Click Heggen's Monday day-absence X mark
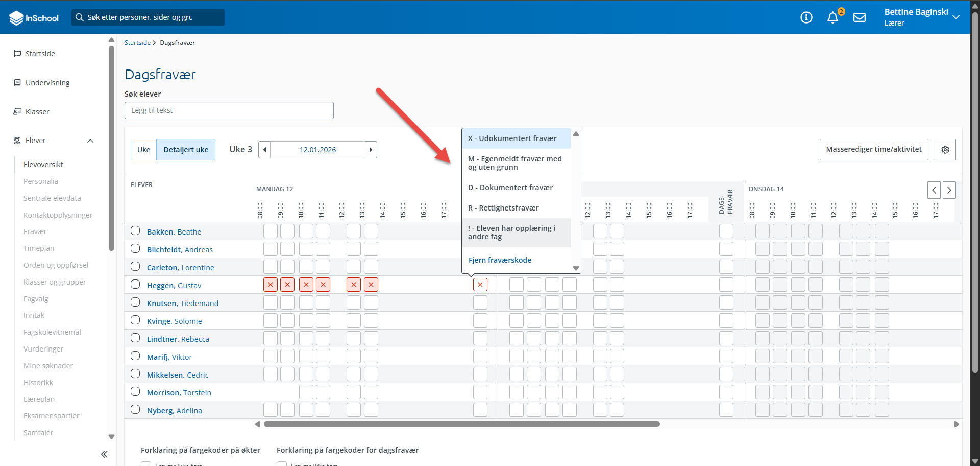980x466 pixels. (480, 285)
